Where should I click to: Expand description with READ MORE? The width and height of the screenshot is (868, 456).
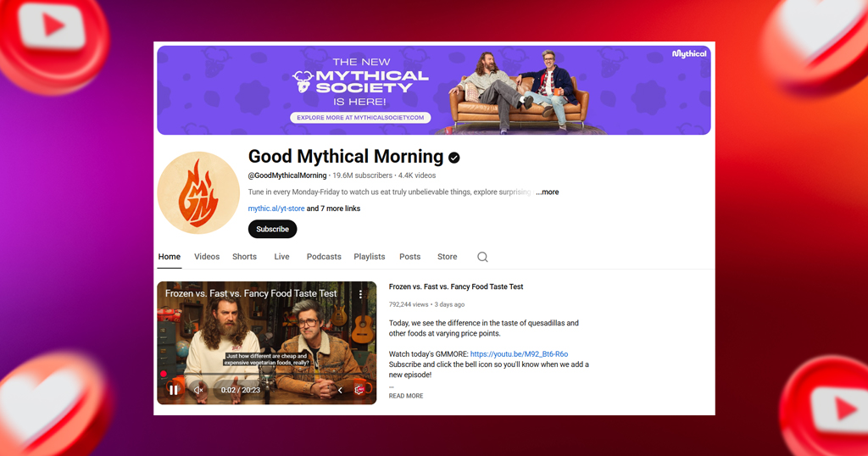pyautogui.click(x=406, y=396)
